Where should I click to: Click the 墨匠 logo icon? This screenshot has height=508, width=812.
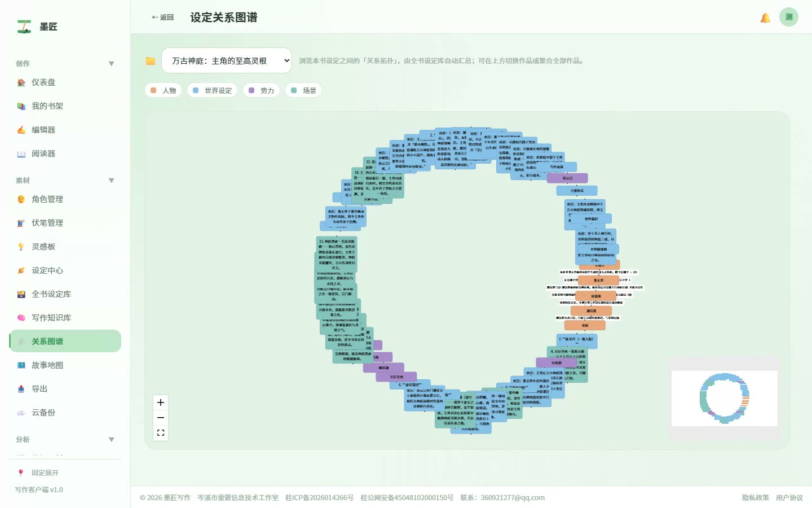24,27
